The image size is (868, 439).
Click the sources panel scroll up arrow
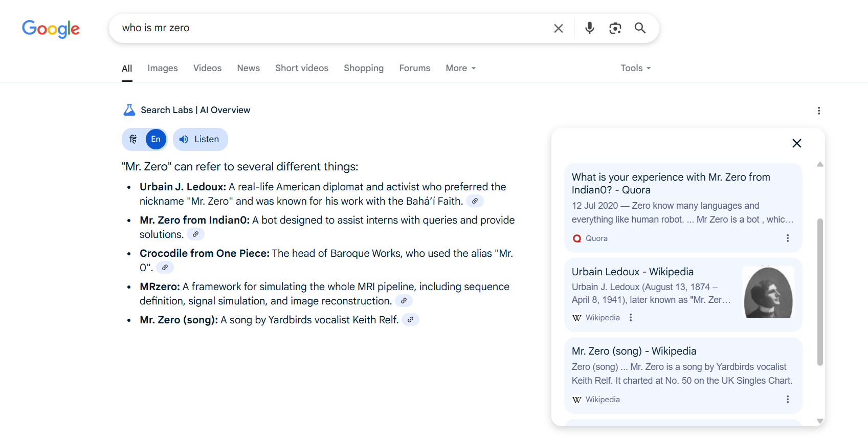[820, 164]
